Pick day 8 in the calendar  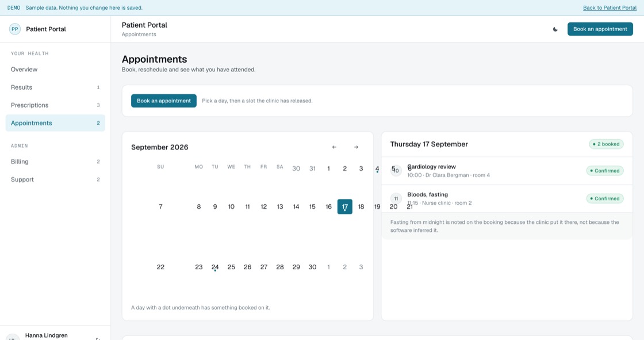point(199,207)
